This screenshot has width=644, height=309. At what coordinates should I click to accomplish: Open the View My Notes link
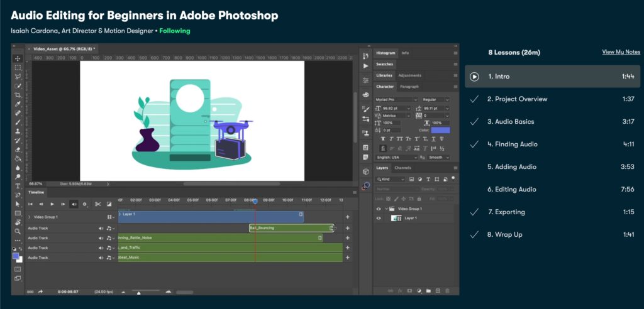621,52
